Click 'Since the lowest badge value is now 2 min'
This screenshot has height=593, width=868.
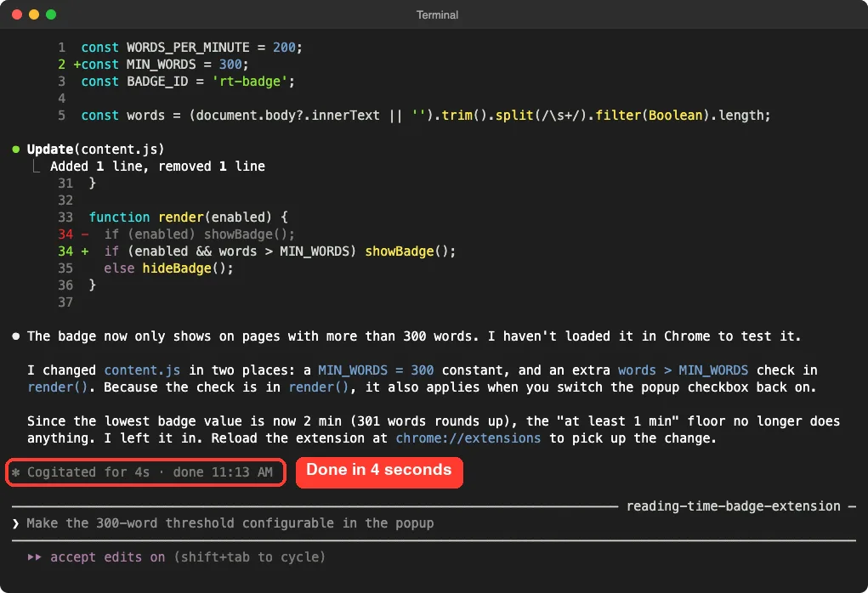click(x=184, y=421)
